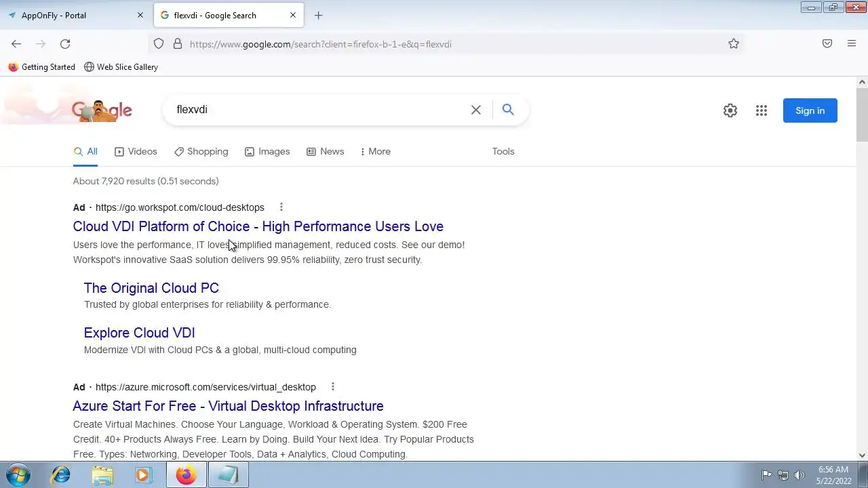Click the scrollbar up arrow
868x488 pixels.
(x=862, y=82)
